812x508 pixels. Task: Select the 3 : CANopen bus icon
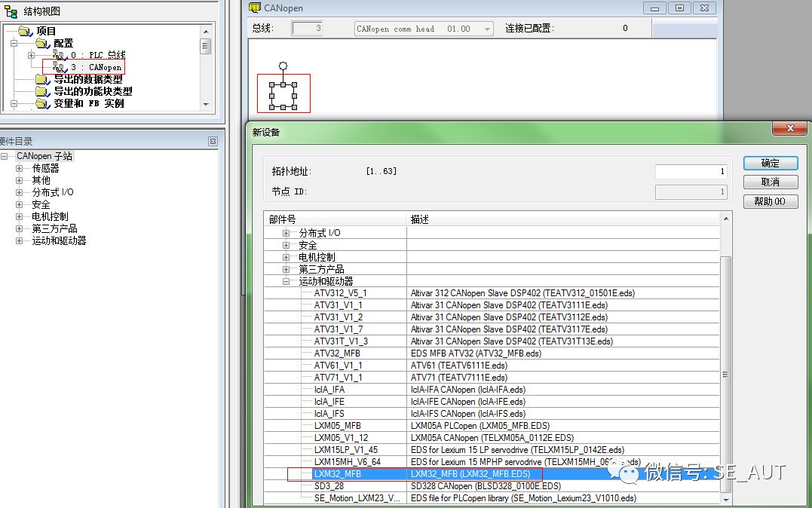pos(59,67)
